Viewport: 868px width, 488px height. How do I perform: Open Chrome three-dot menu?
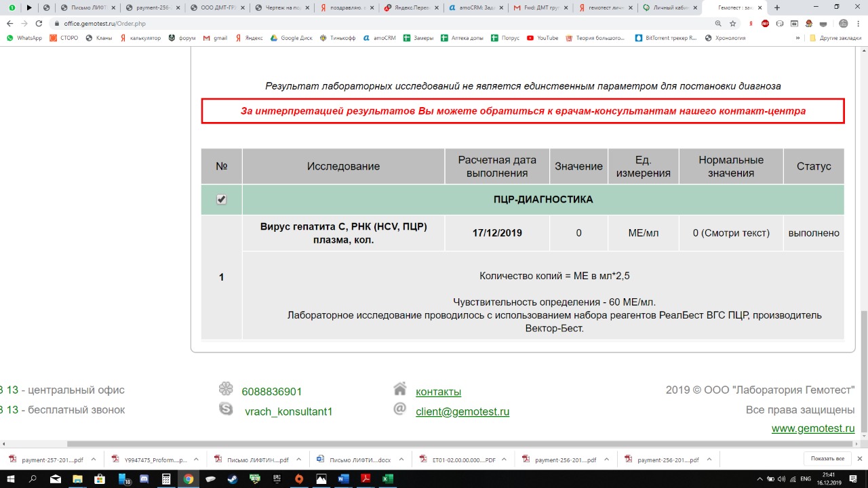859,23
